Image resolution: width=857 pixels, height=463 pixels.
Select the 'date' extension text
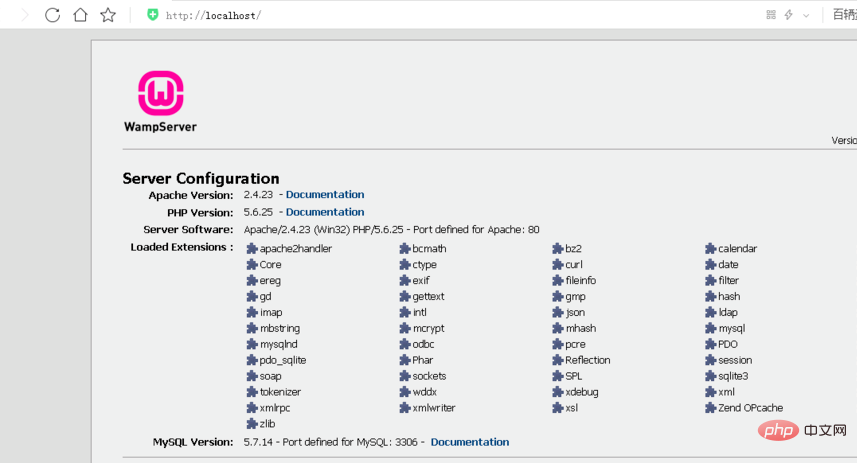coord(728,265)
